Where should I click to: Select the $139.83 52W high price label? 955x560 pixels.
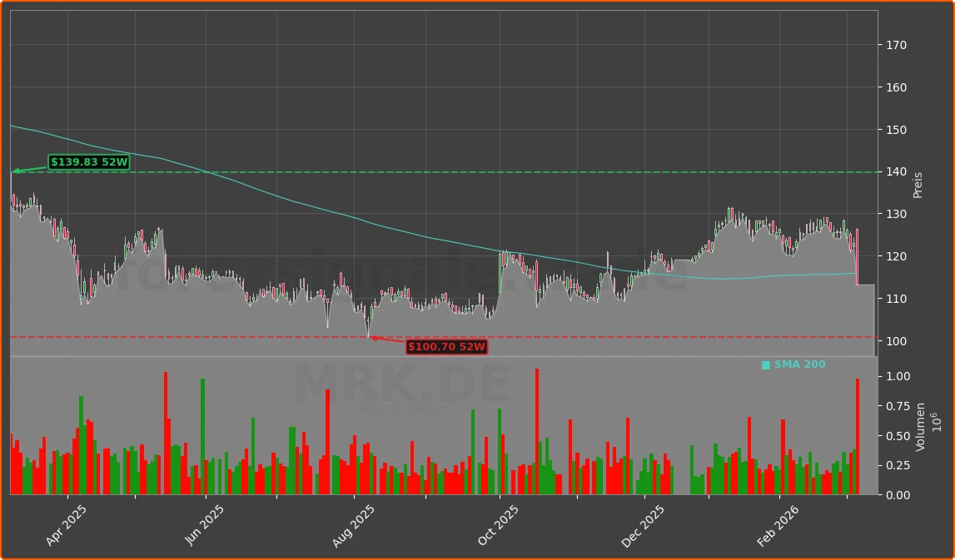88,162
